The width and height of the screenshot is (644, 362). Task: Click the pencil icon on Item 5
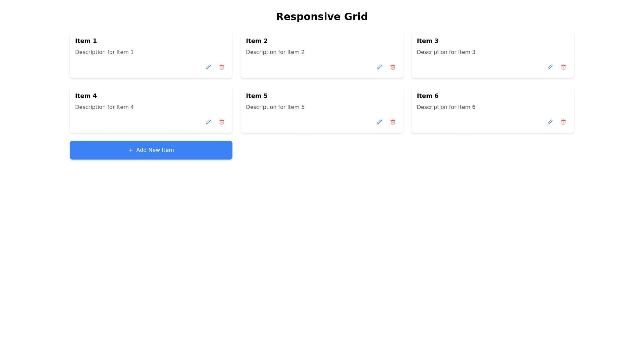[x=379, y=122]
